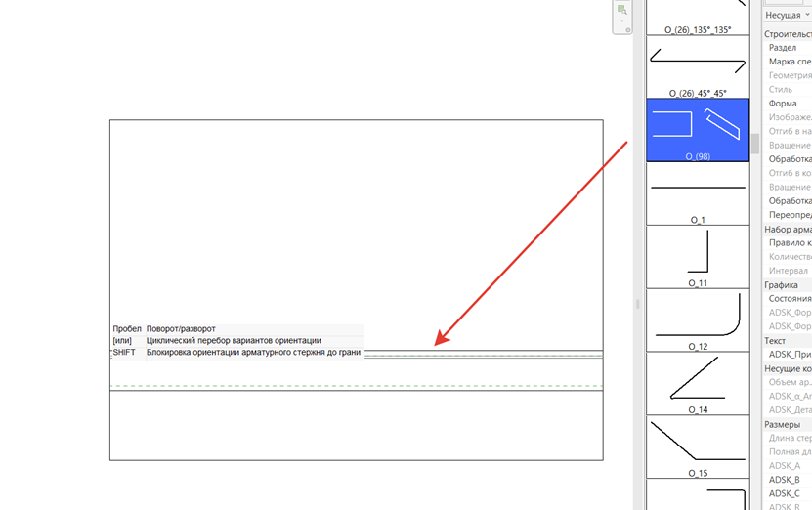Pick curved-end rebar shape O_12
The height and width of the screenshot is (510, 812).
point(698,320)
